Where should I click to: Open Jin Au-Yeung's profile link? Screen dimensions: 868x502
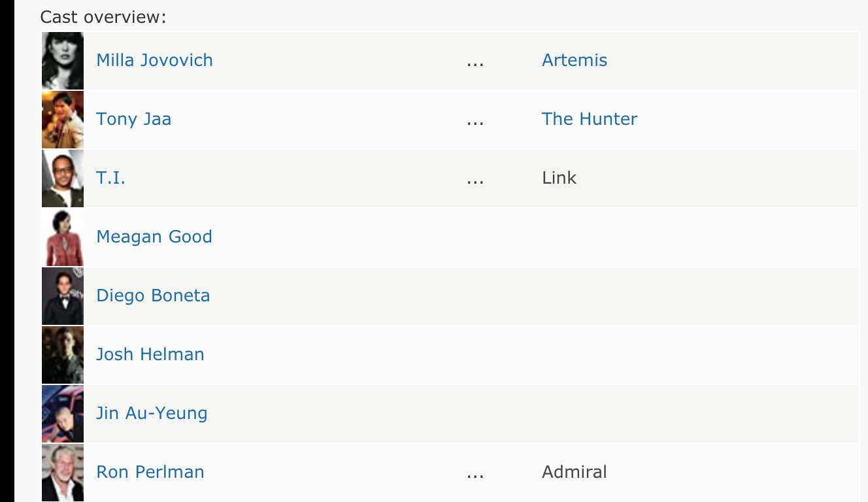coord(152,413)
